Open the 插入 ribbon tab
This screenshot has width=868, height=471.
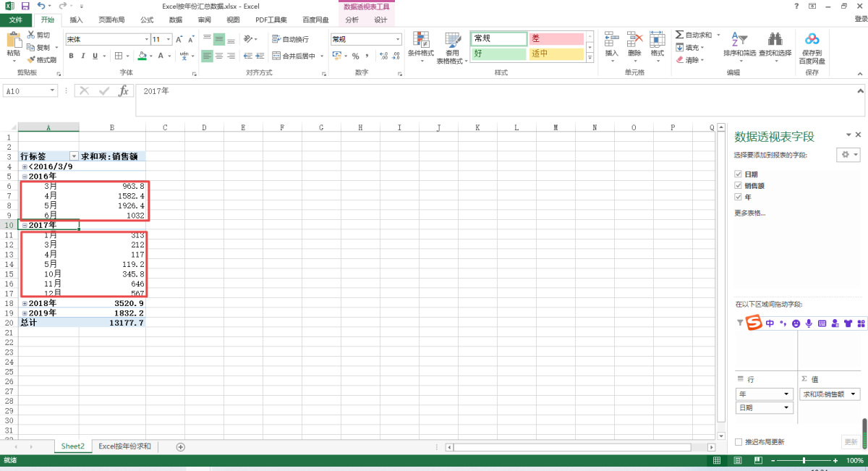(x=76, y=20)
